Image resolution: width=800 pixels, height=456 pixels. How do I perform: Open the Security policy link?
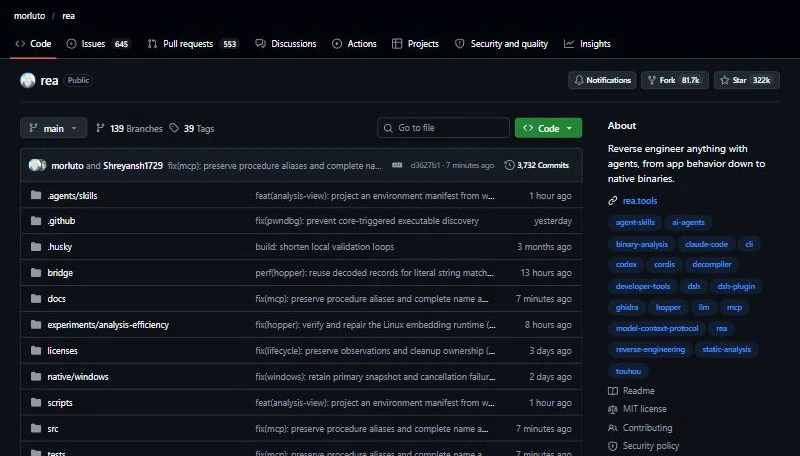click(x=644, y=446)
